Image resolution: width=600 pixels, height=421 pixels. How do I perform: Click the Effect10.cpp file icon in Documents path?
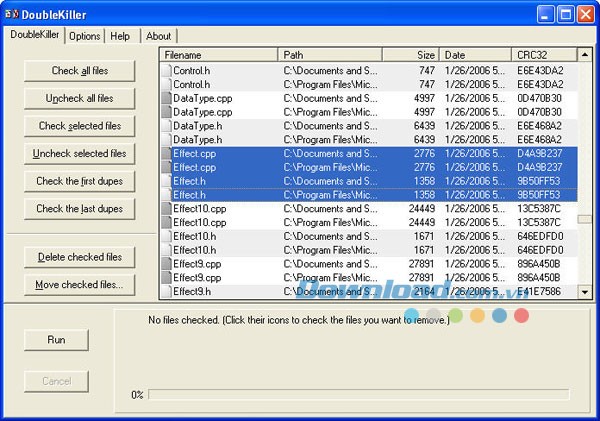[166, 208]
